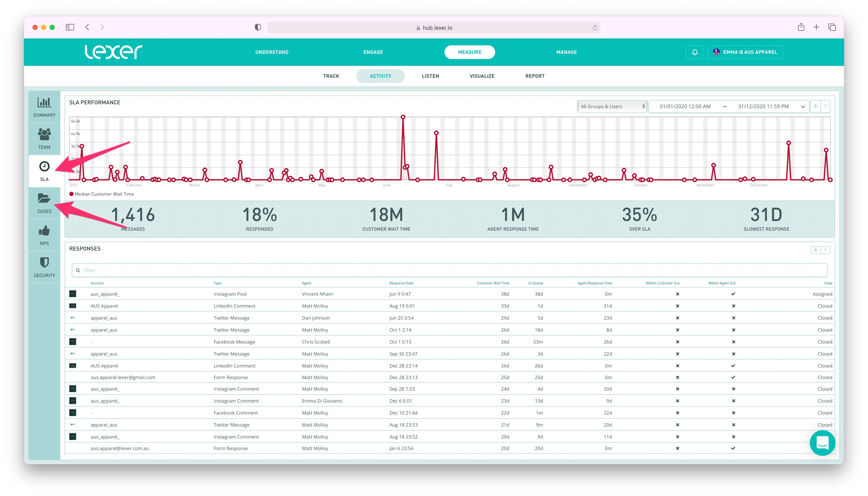
Task: Go to the Understand section
Action: click(272, 52)
